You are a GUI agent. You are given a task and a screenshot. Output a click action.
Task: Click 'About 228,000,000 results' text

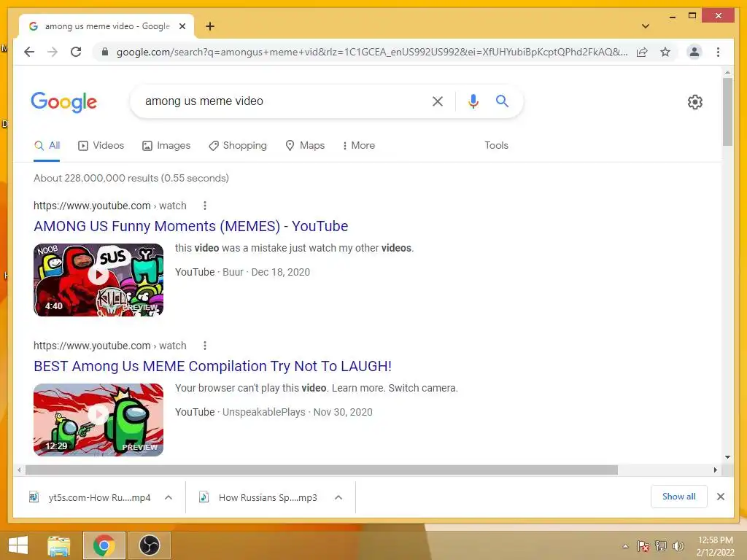tap(131, 178)
